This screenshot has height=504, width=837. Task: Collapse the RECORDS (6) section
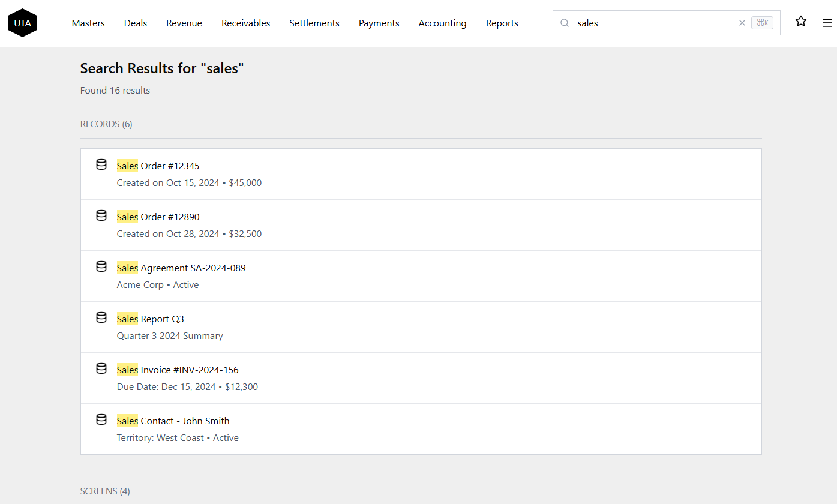(106, 124)
